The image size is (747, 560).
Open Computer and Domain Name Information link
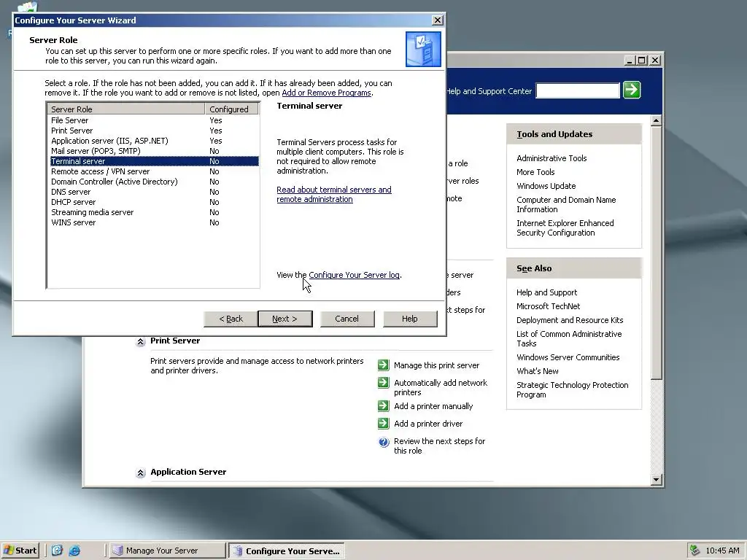coord(566,204)
